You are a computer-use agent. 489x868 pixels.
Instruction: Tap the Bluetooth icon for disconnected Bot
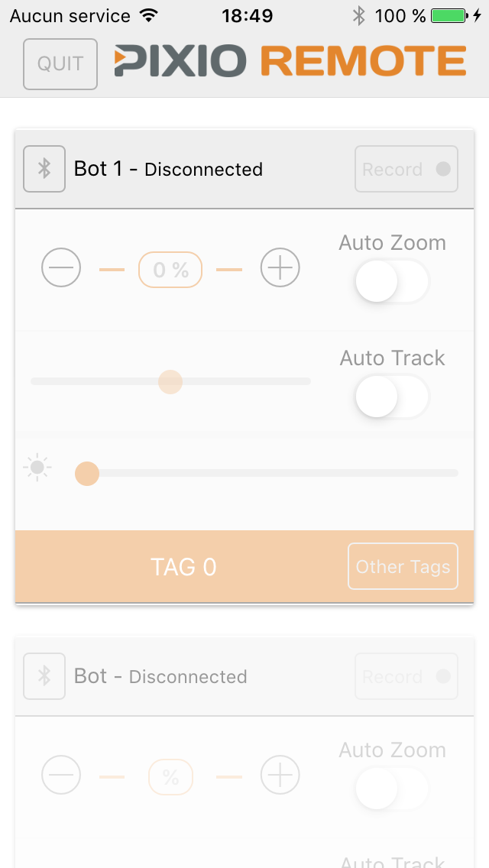[44, 676]
